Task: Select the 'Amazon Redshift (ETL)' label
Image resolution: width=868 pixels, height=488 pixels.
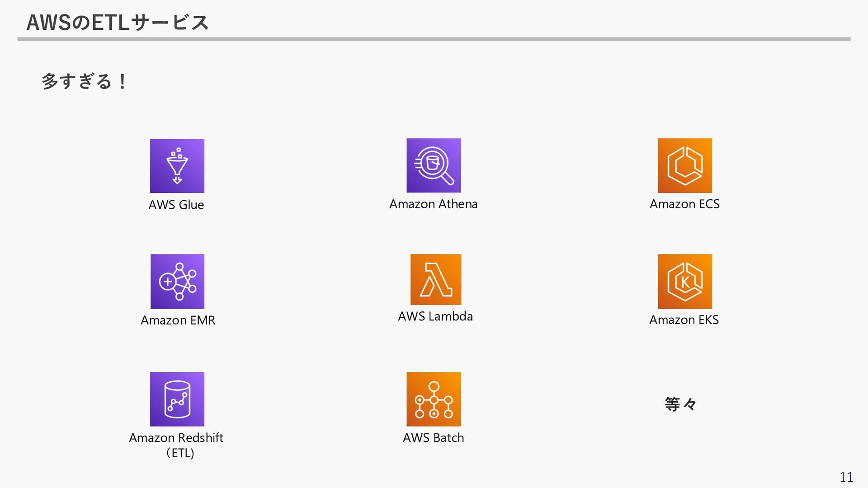Action: click(x=176, y=445)
